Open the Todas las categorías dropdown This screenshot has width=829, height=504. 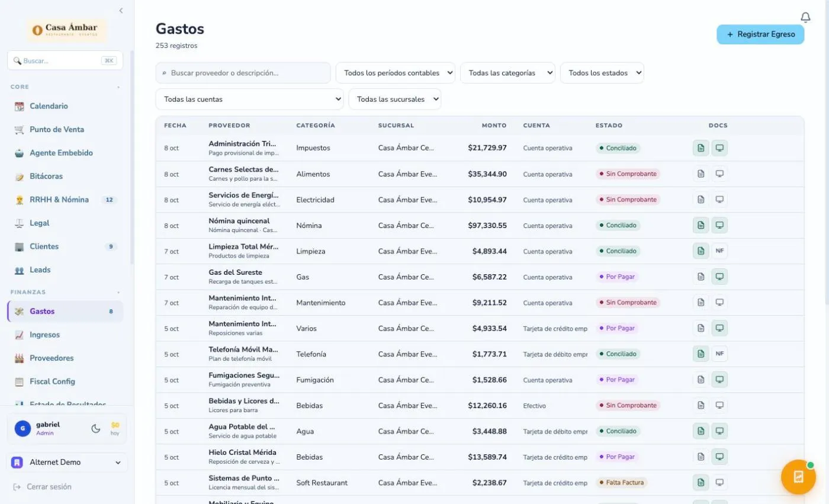pos(507,73)
